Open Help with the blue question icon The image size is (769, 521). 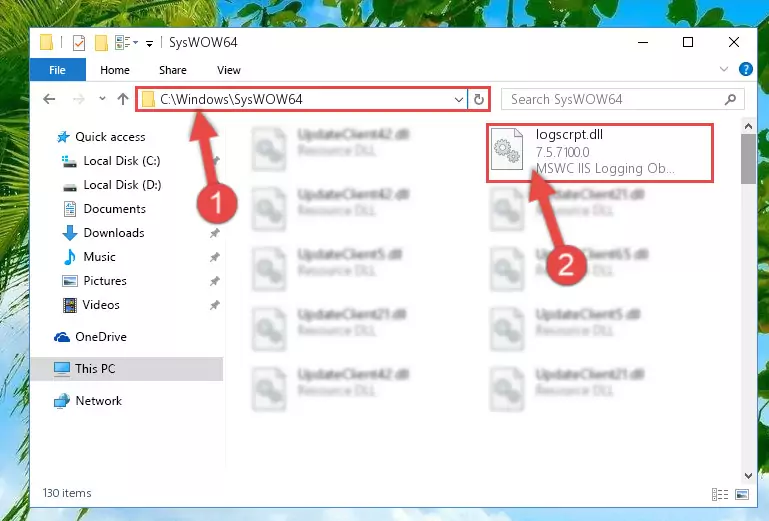[745, 69]
